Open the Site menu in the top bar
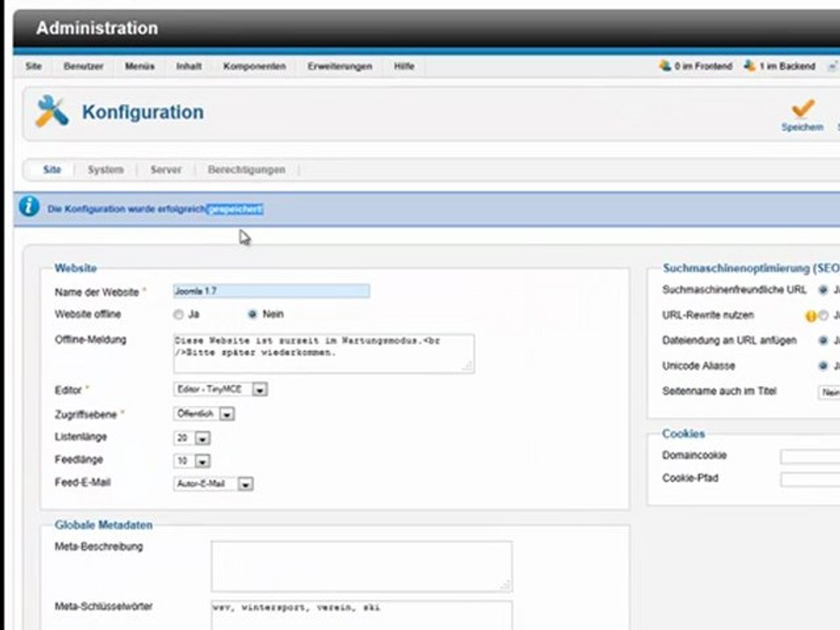Screen dimensions: 840x630 point(33,66)
